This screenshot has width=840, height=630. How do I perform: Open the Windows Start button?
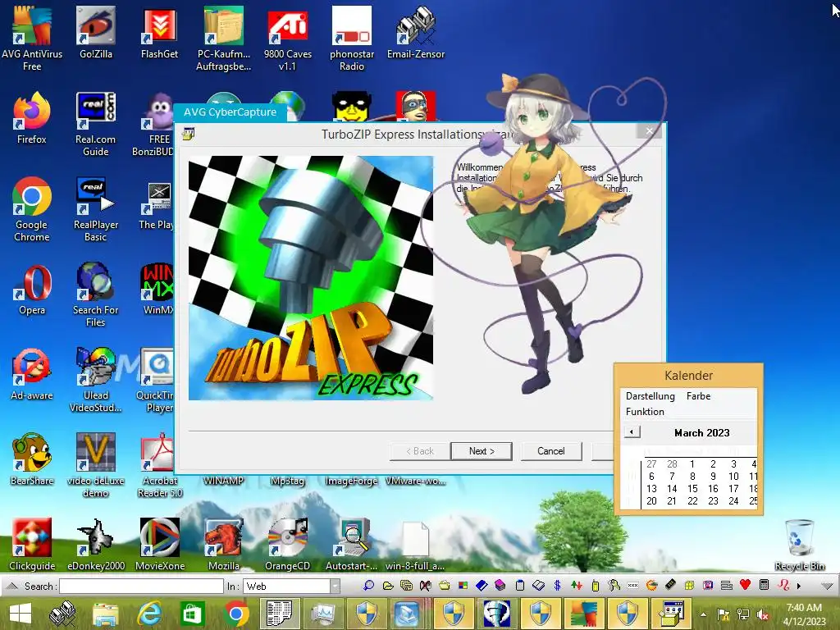click(21, 614)
